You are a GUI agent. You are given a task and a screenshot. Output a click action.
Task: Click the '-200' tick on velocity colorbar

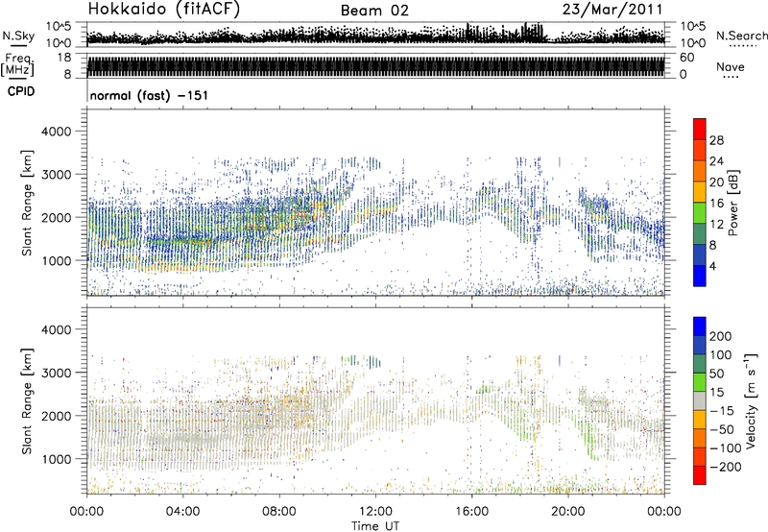724,467
